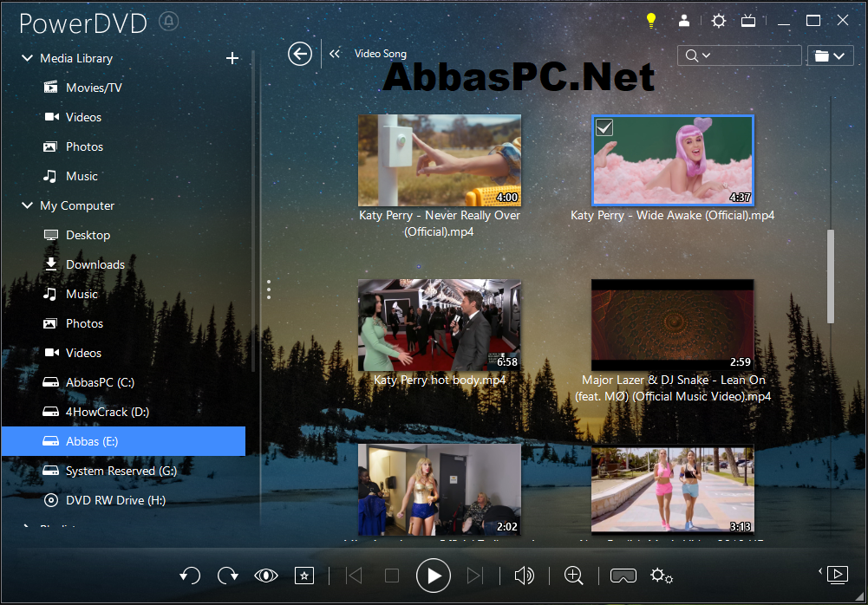The image size is (868, 605).
Task: Open the settings gear in title bar
Action: [x=719, y=21]
